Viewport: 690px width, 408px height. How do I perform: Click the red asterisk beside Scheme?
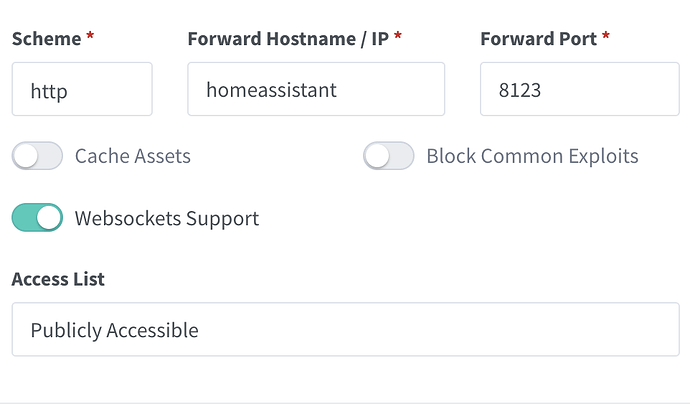(x=90, y=38)
